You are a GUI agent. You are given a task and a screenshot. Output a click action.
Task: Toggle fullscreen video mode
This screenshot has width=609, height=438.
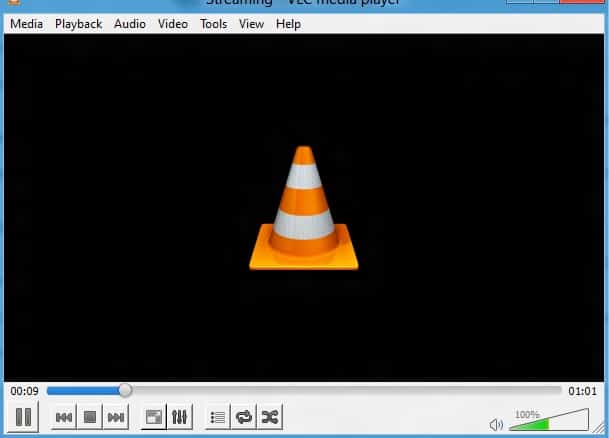point(154,417)
